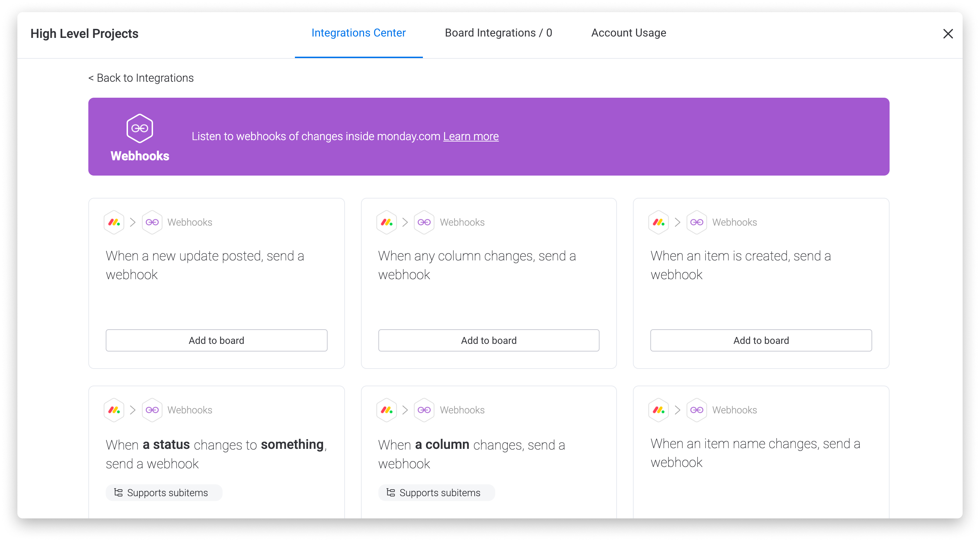Screen dimensions: 980x541
Task: Select the Webhooks icon on the status changes card
Action: (152, 410)
